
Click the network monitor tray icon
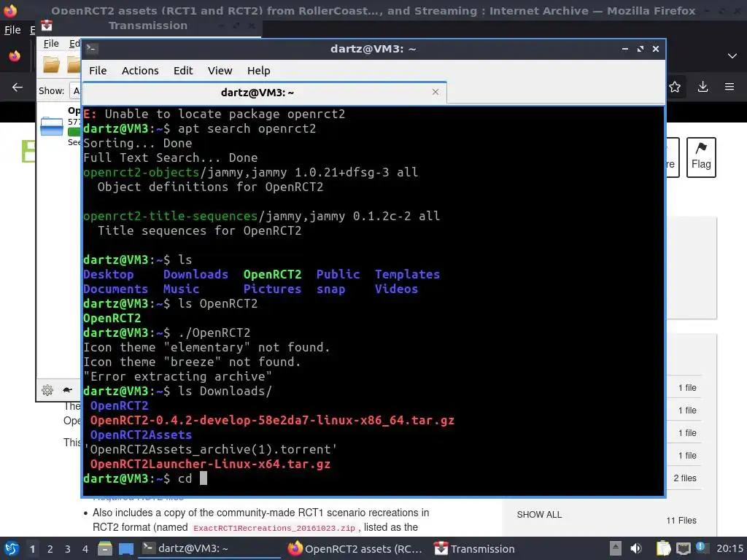click(x=683, y=548)
